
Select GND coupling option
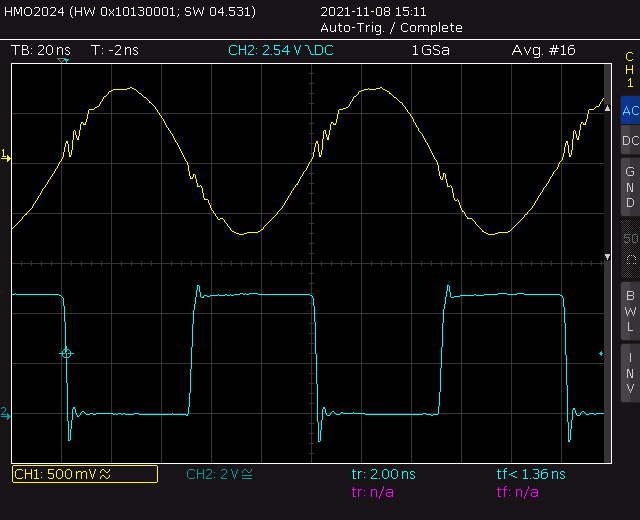coord(630,187)
